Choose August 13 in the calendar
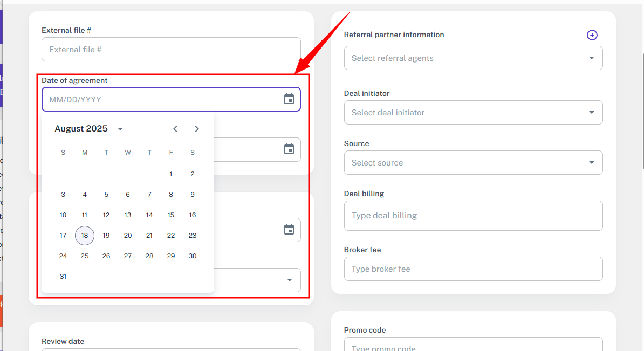Image resolution: width=644 pixels, height=351 pixels. coord(128,215)
